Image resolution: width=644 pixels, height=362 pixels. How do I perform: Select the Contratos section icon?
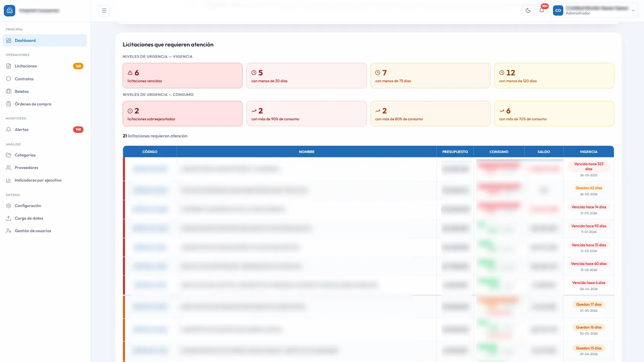(8, 79)
